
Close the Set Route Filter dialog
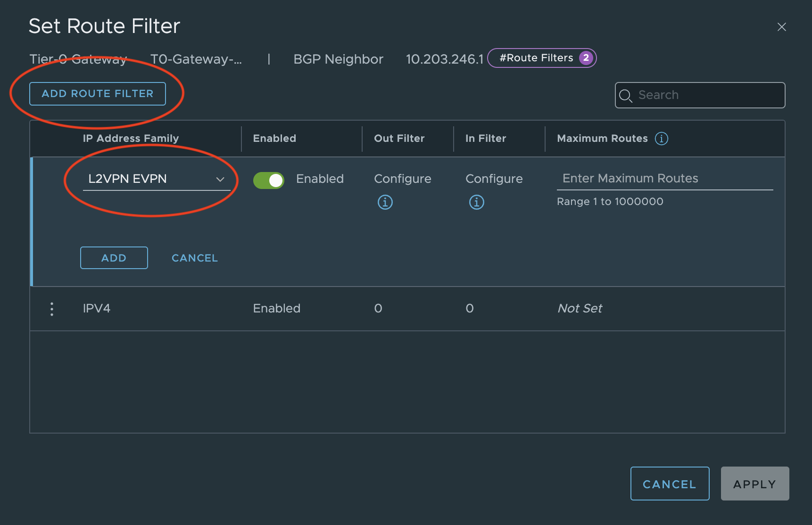pos(782,27)
